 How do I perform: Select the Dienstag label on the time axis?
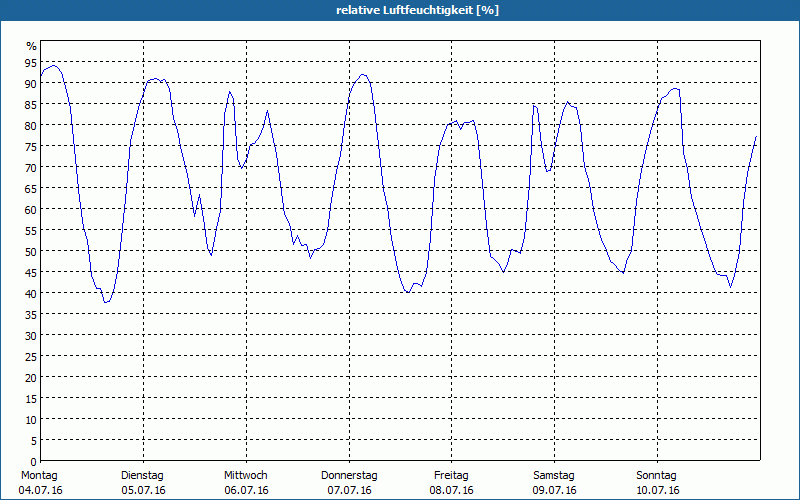[142, 475]
